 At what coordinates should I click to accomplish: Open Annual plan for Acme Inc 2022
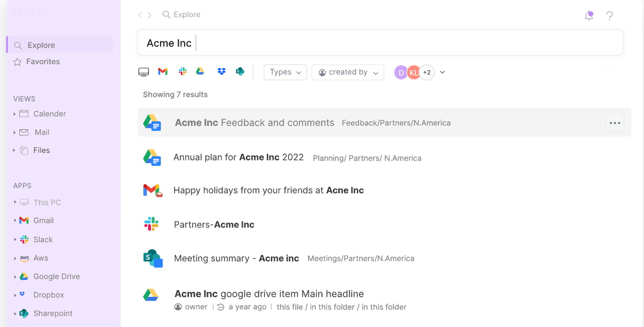click(238, 157)
